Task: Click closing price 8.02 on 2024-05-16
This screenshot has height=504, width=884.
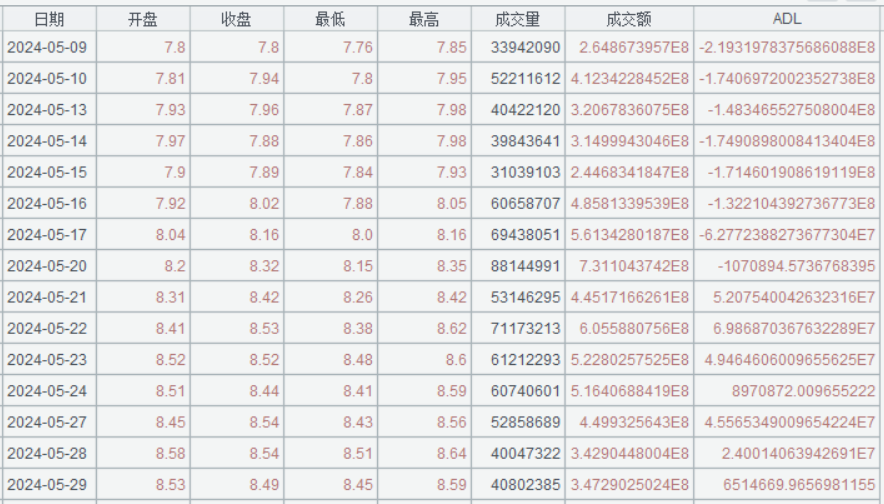Action: [264, 204]
